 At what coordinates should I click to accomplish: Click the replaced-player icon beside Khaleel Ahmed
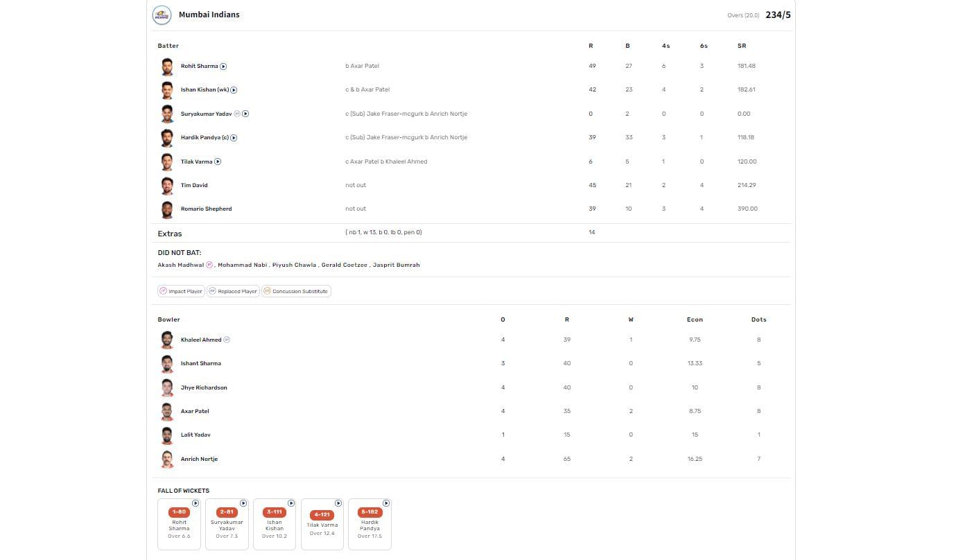[227, 340]
